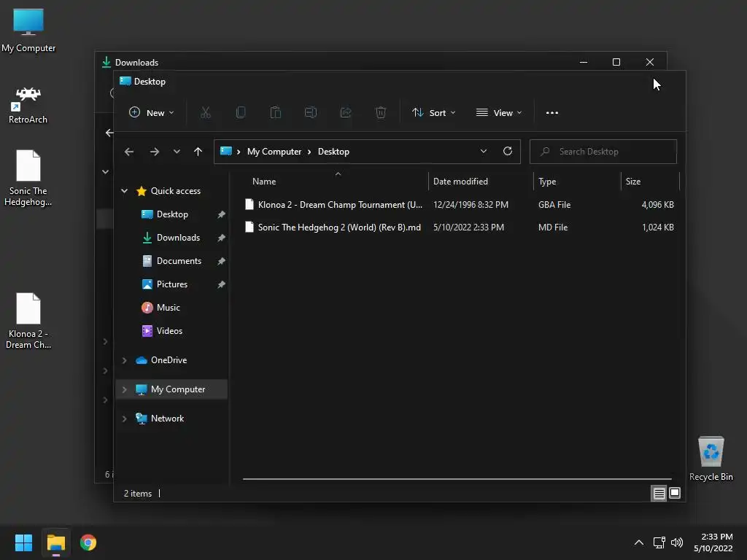Select My Computer desktop icon

click(x=28, y=30)
